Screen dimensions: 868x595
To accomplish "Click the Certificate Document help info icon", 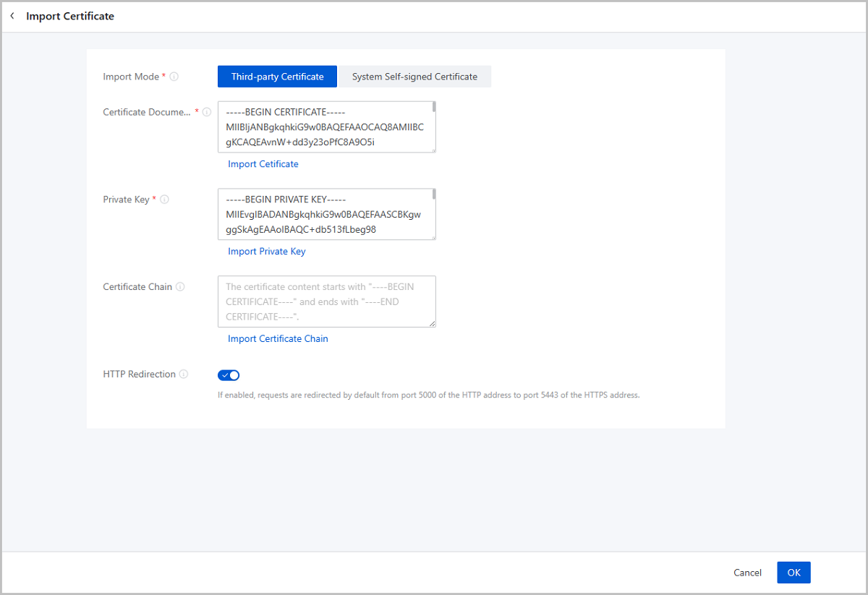I will (207, 112).
